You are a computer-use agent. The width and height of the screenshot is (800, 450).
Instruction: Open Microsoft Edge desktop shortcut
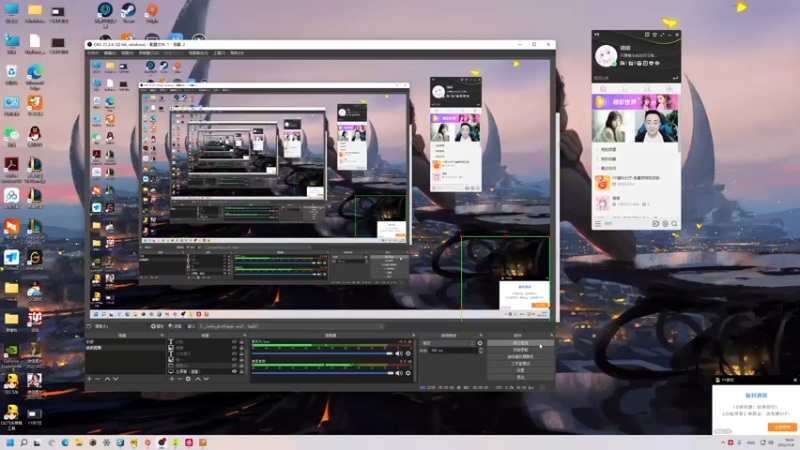[x=35, y=77]
